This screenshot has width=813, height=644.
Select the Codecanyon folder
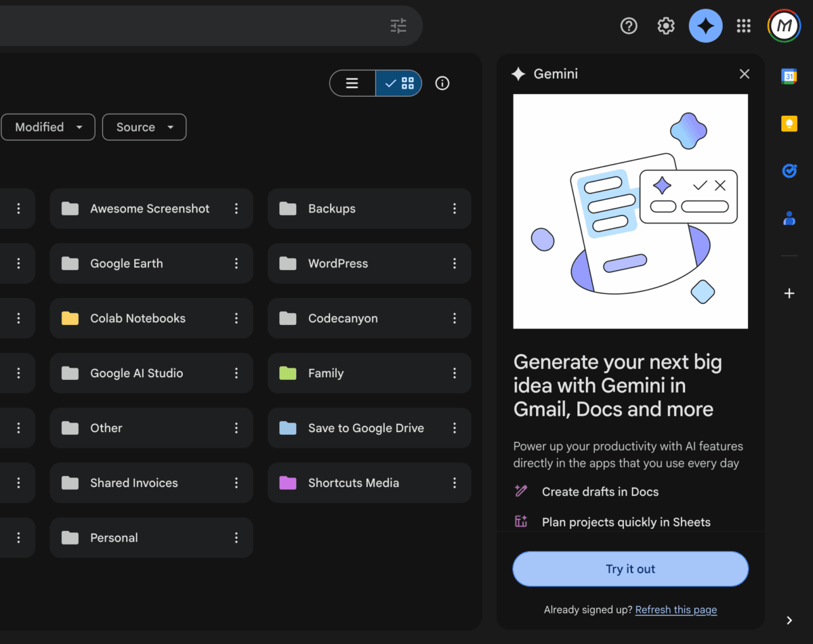pyautogui.click(x=369, y=318)
